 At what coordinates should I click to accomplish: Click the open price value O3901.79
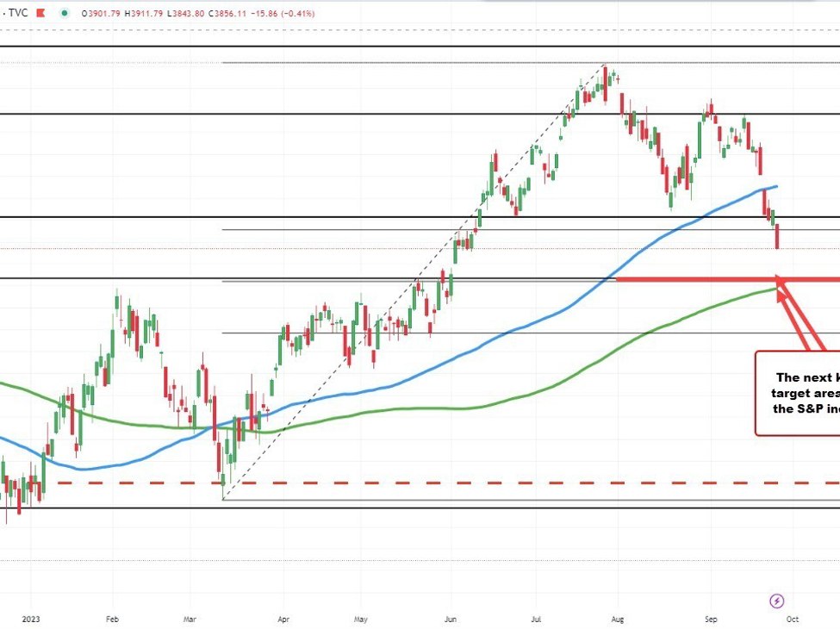coord(103,14)
